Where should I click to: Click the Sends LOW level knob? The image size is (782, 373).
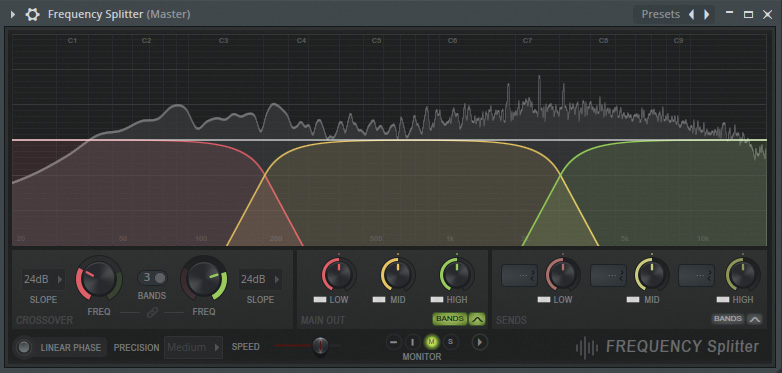tap(563, 274)
